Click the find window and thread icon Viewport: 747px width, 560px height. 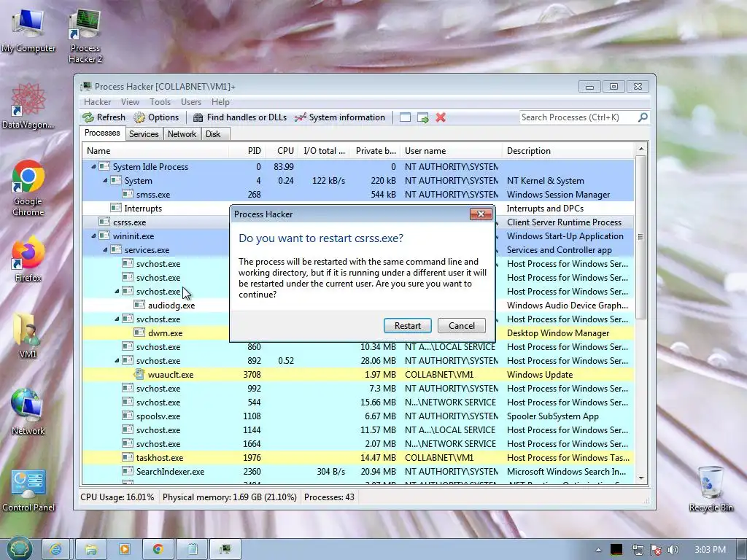point(422,117)
